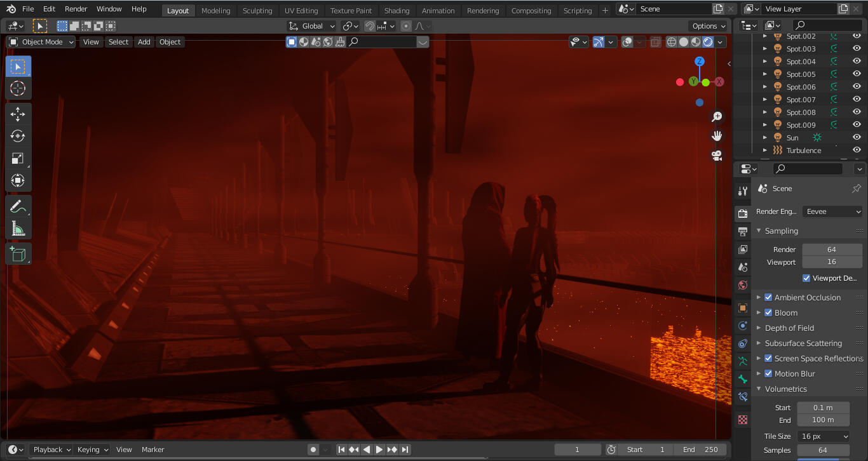This screenshot has width=868, height=461.
Task: Click the Options button in the header
Action: coord(708,25)
